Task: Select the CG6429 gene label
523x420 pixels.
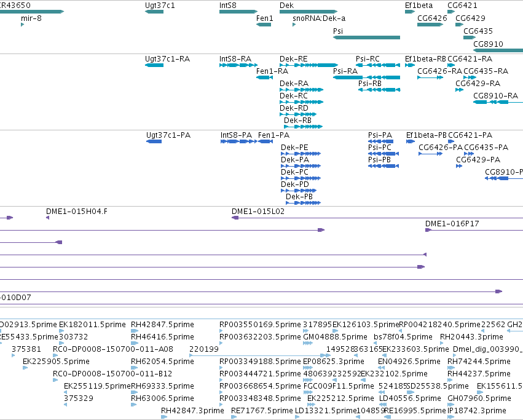Action: coord(470,18)
